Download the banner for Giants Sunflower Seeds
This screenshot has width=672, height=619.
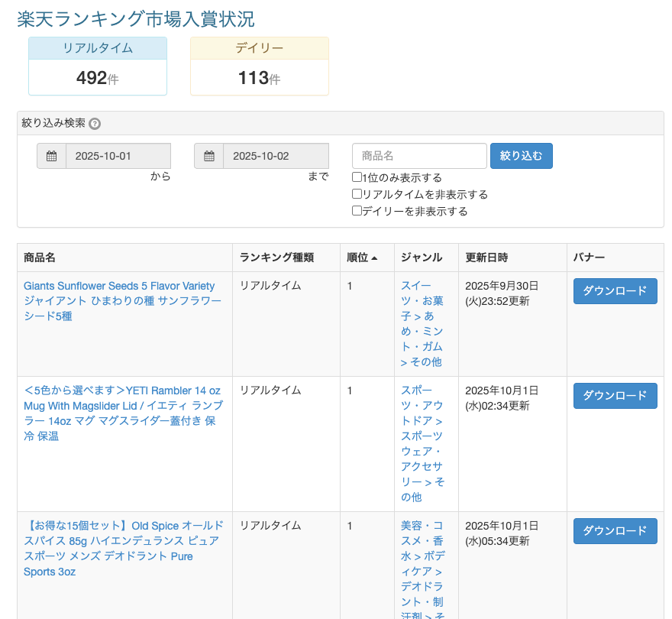click(615, 291)
